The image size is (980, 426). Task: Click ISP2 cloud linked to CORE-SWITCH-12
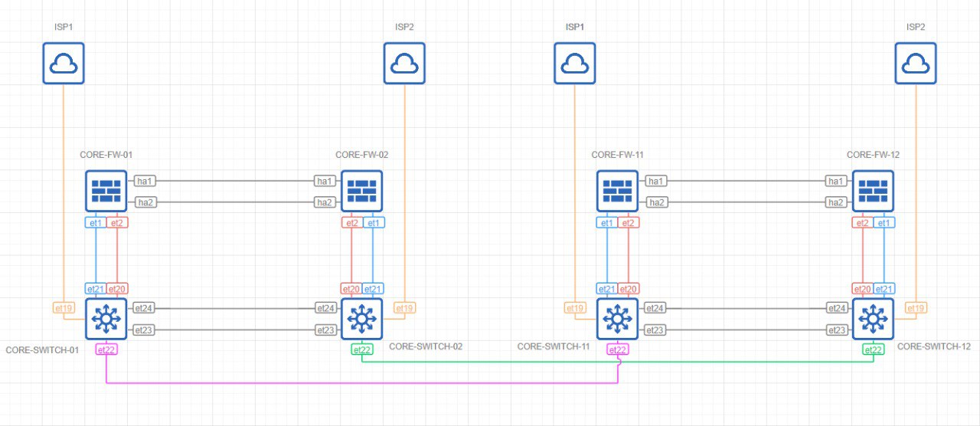tap(916, 63)
